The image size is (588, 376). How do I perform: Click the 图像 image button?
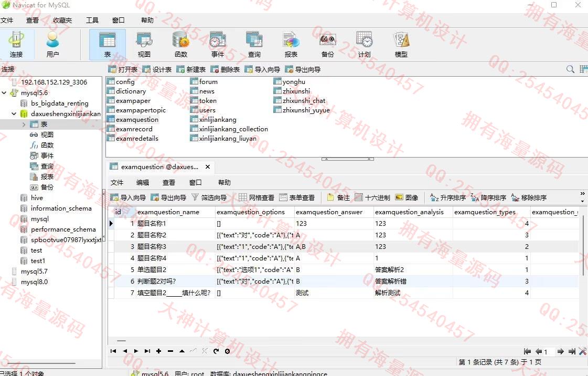click(407, 197)
